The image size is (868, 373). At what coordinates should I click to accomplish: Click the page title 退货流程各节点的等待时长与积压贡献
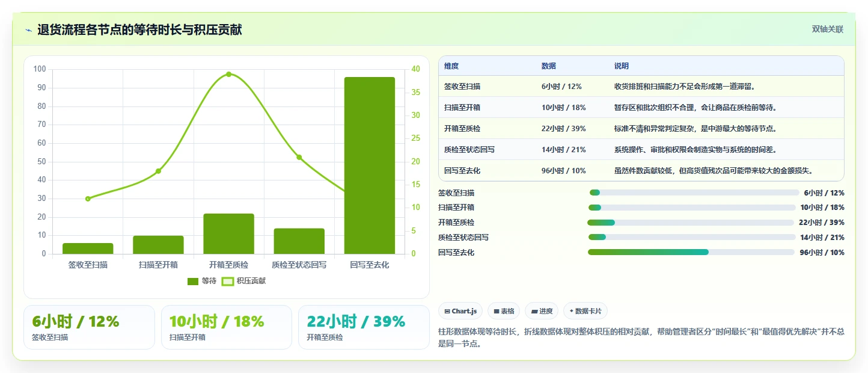pyautogui.click(x=139, y=30)
